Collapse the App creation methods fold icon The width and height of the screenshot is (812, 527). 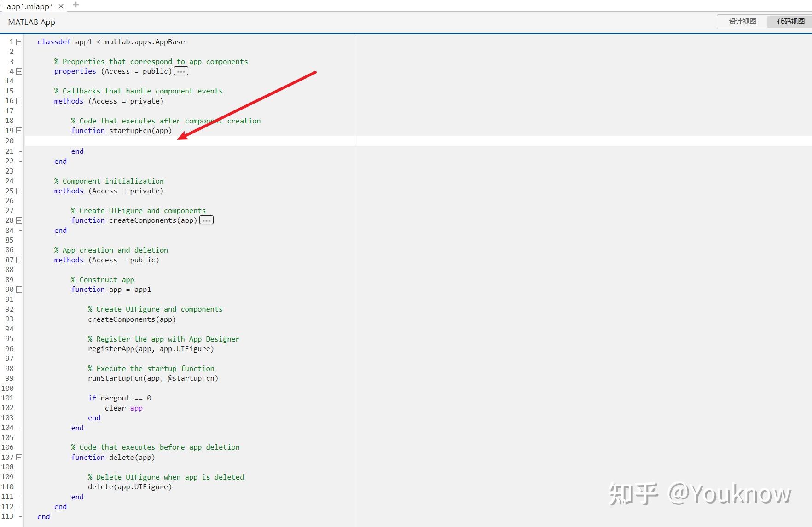coord(19,260)
